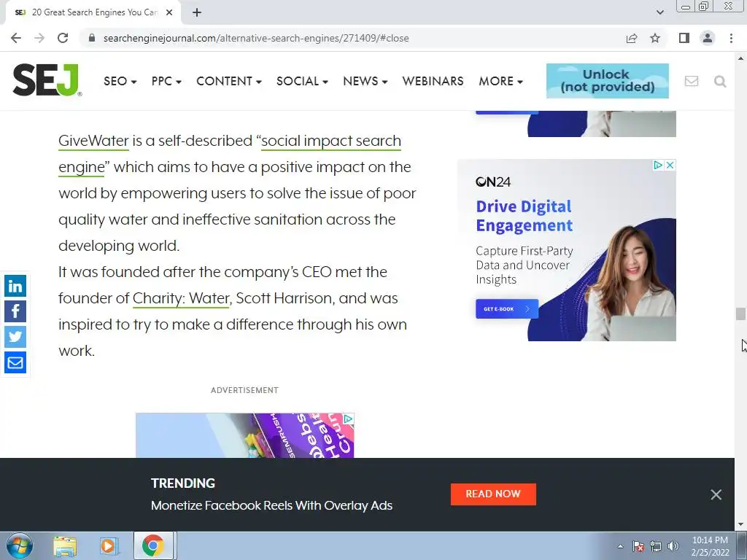Screen dimensions: 747x560
Task: Share article on Twitter
Action: 15,337
